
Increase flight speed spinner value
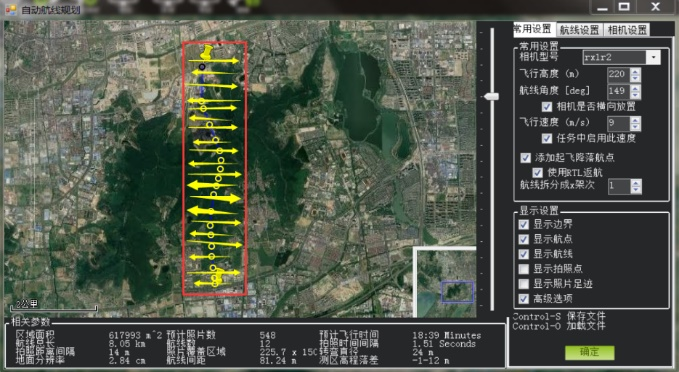pos(635,120)
